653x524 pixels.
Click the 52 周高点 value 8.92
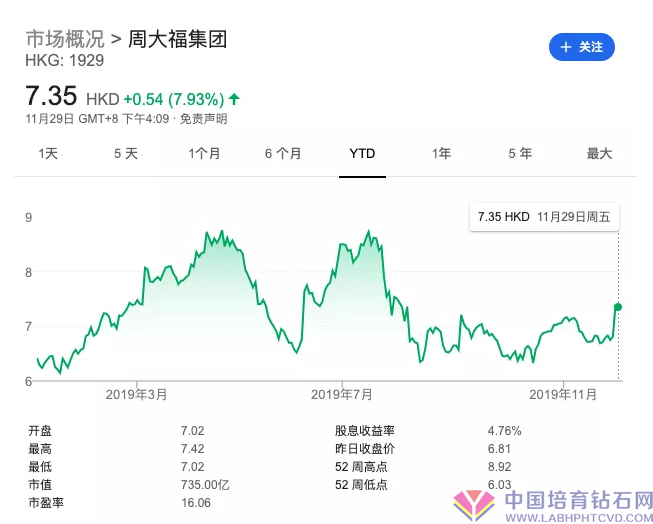499,467
